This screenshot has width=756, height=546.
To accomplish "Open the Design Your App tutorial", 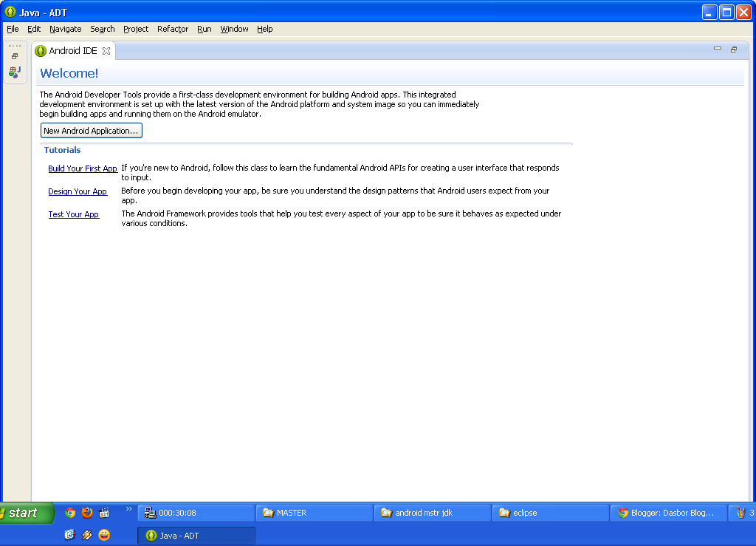I will pyautogui.click(x=78, y=191).
